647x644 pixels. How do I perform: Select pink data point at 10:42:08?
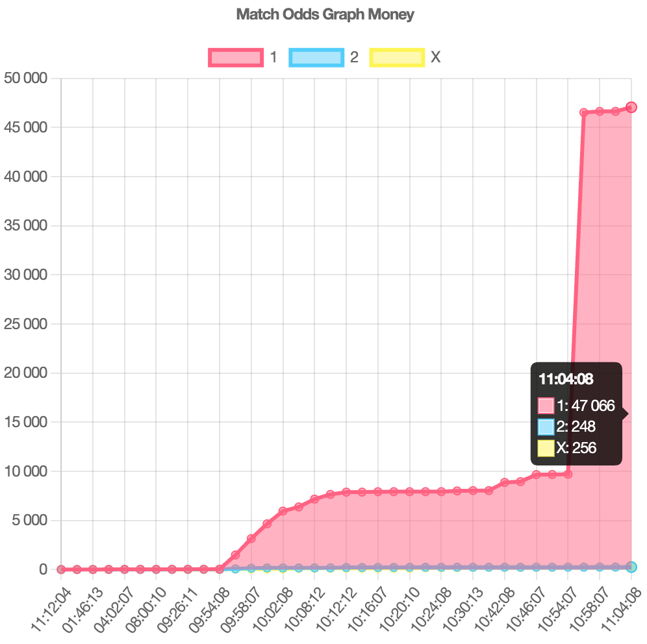pyautogui.click(x=505, y=482)
